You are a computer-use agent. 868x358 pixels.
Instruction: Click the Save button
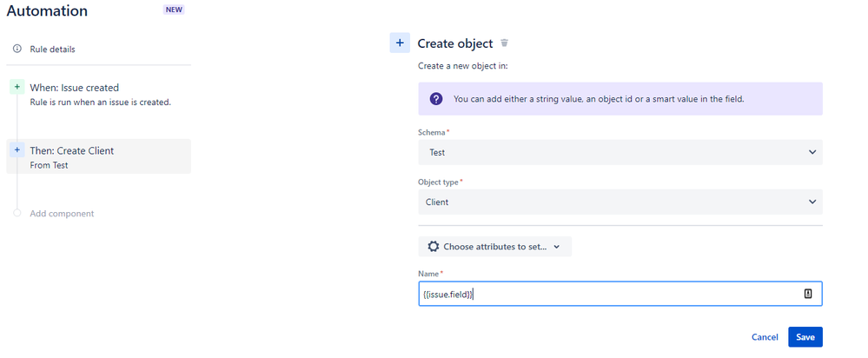pos(805,337)
